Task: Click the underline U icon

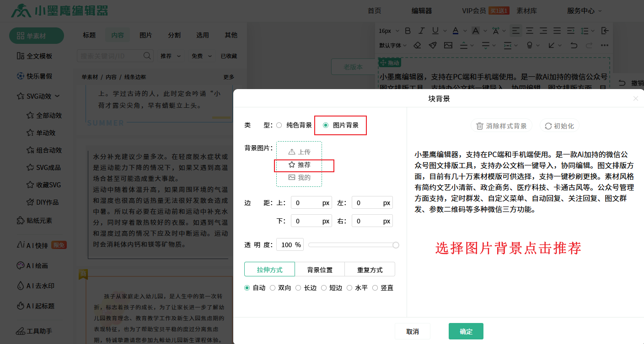Action: pyautogui.click(x=435, y=31)
